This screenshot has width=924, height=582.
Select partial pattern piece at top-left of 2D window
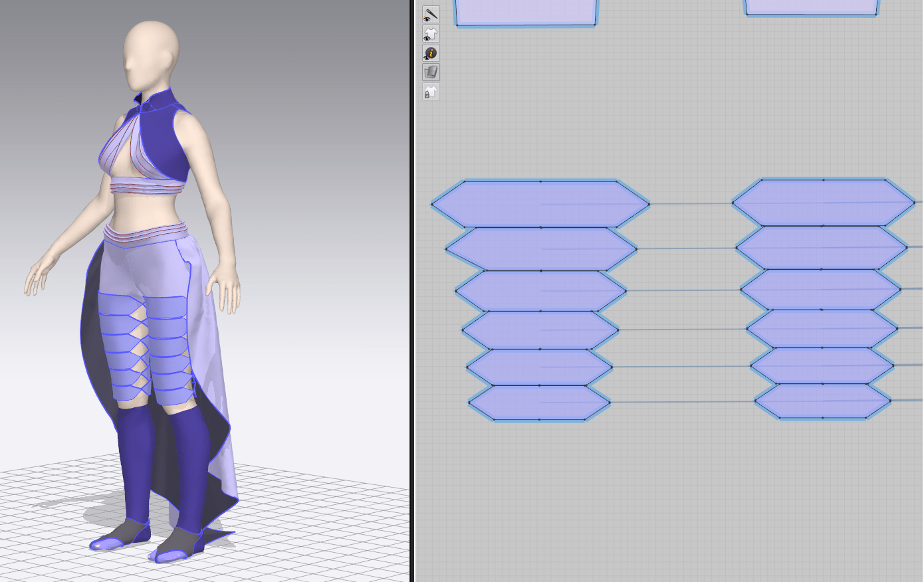tap(525, 11)
